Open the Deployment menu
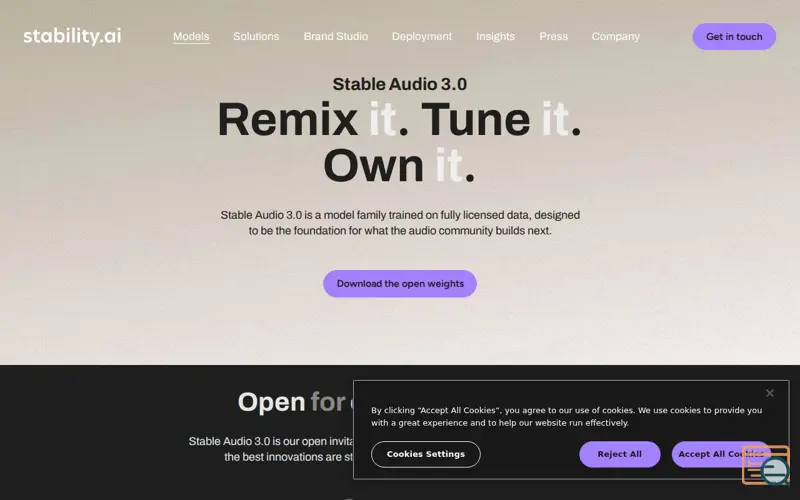 click(x=422, y=36)
